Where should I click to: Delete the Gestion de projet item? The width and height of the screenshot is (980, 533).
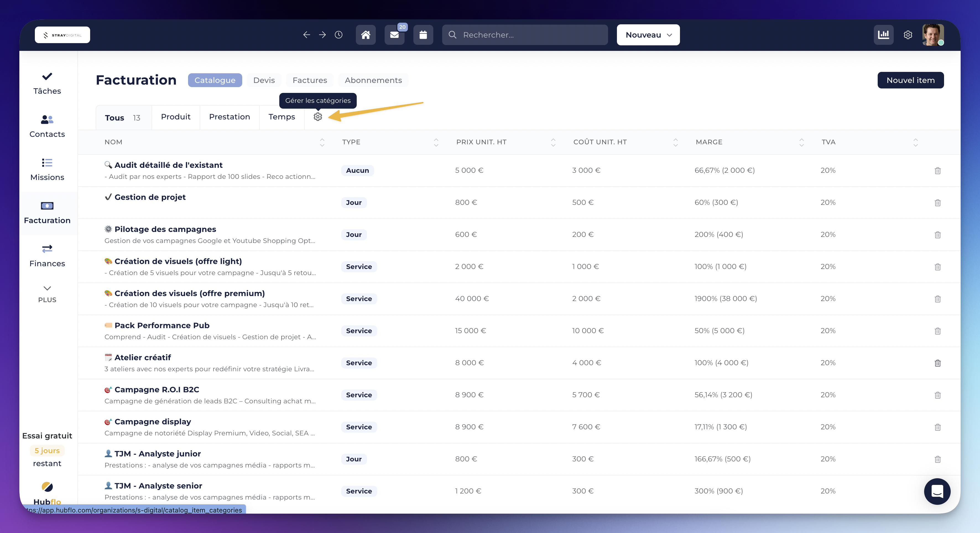(x=938, y=203)
